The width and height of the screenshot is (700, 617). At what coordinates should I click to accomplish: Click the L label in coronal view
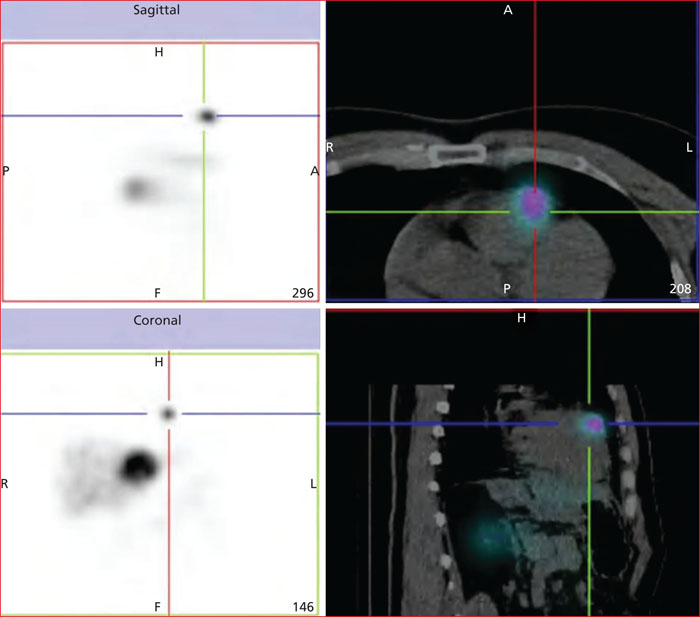coord(313,484)
